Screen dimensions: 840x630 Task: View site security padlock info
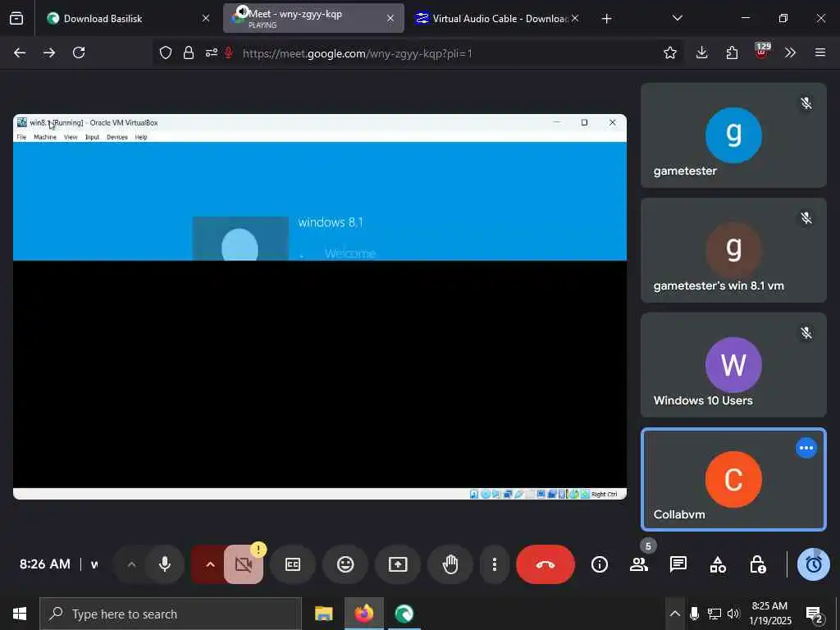[189, 52]
